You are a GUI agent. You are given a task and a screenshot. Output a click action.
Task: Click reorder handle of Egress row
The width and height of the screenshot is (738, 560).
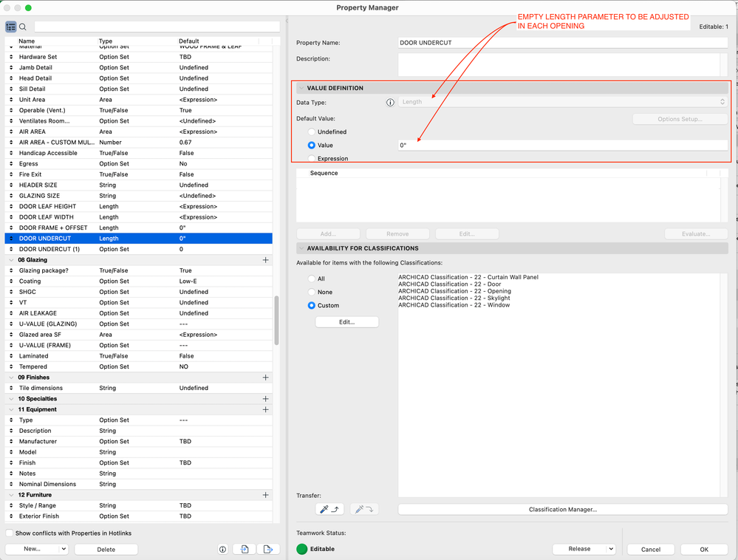tap(11, 164)
